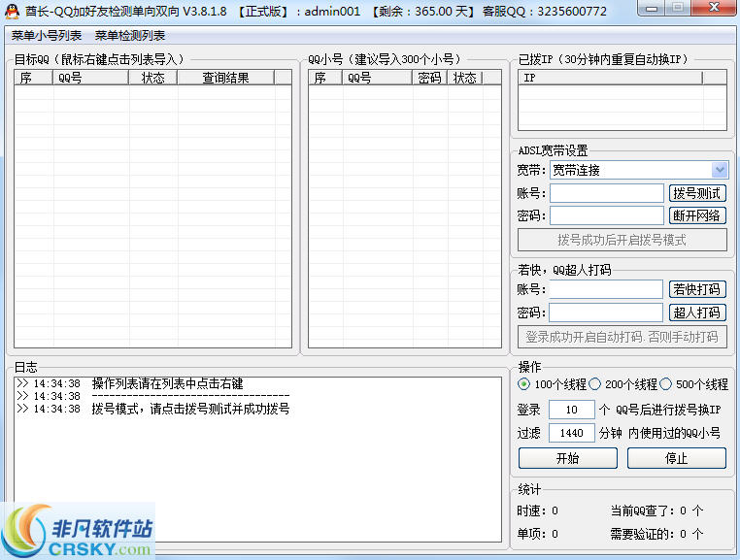Click the 需要验证的: 0 个 statistic
This screenshot has width=740, height=560.
click(656, 534)
